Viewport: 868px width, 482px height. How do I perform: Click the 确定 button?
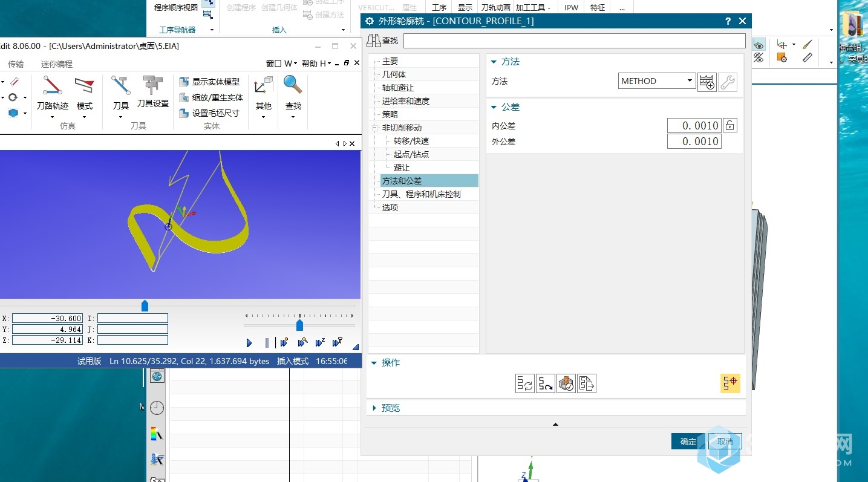[688, 441]
